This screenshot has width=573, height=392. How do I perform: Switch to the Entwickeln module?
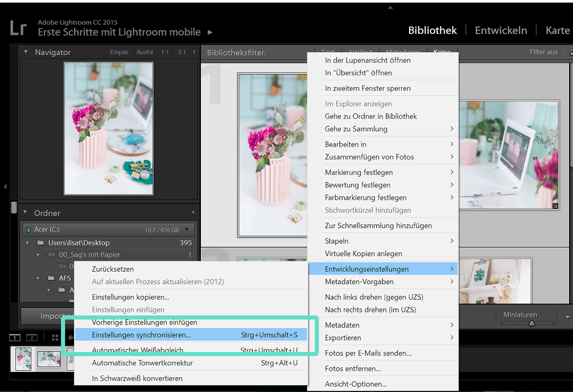click(x=500, y=30)
